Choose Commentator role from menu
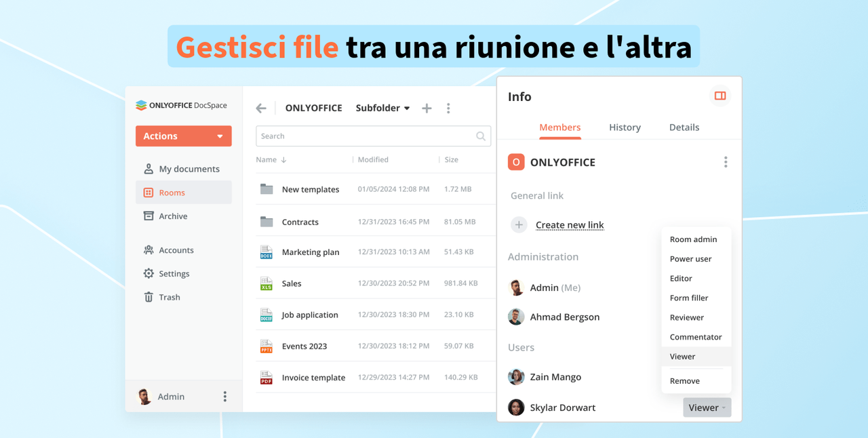The image size is (868, 438). pos(696,337)
